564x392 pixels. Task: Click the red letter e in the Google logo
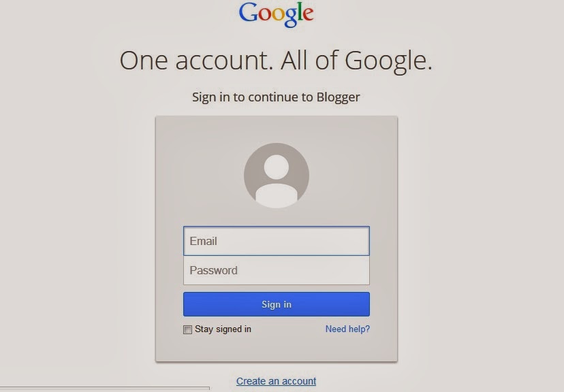[x=308, y=15]
